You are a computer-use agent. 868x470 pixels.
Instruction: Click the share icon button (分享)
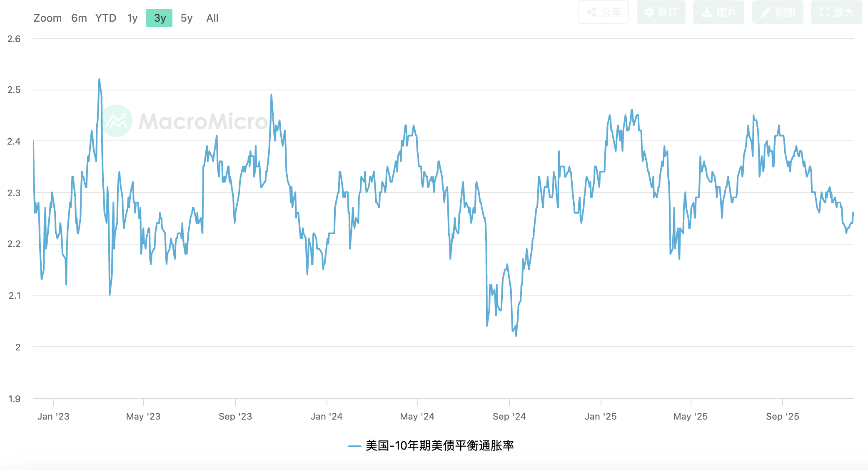[603, 12]
